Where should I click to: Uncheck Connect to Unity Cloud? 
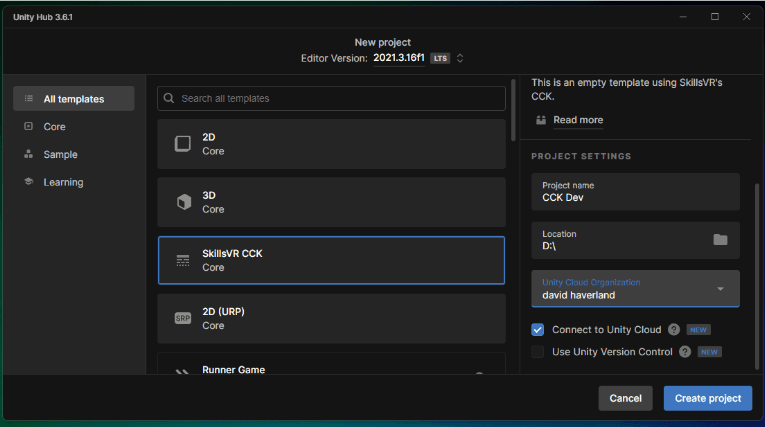538,330
